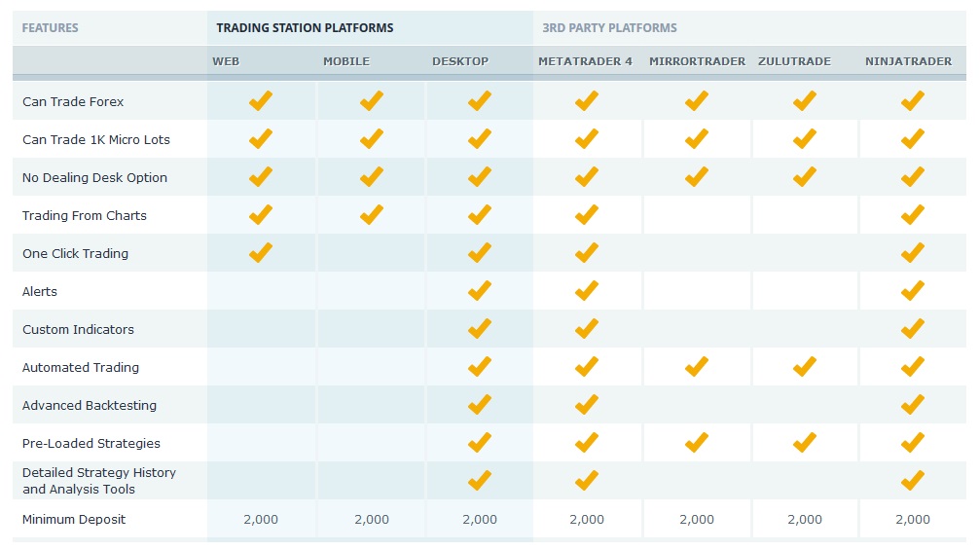
Task: Click the ZuluTrade checkmark for No Dealing Desk Option
Action: [x=805, y=177]
